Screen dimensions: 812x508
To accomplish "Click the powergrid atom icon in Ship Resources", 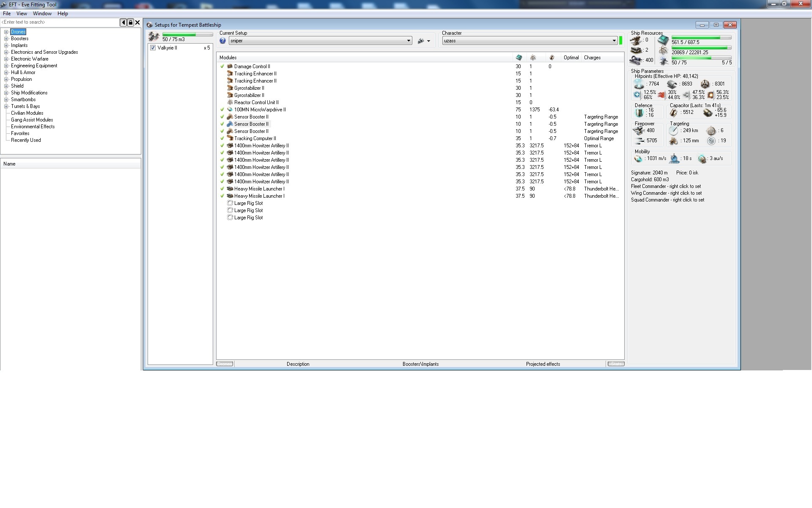I will coord(663,51).
